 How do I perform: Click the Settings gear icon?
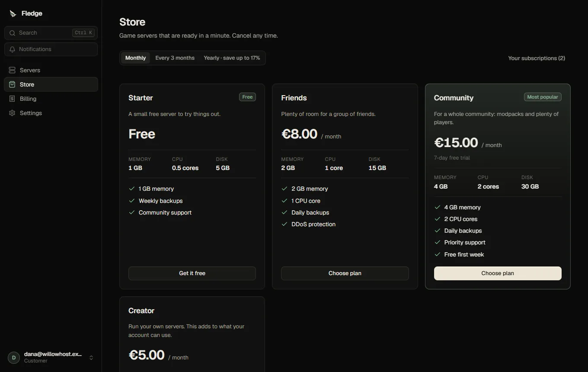tap(12, 113)
